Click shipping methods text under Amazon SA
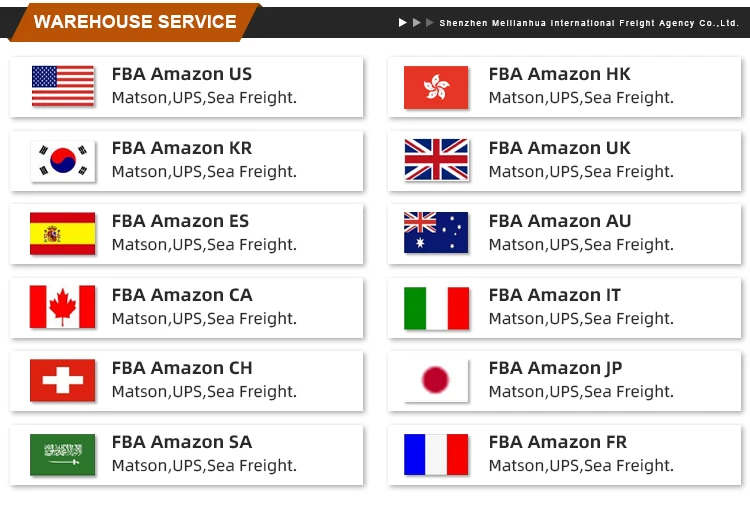The width and height of the screenshot is (750, 510). [x=204, y=466]
